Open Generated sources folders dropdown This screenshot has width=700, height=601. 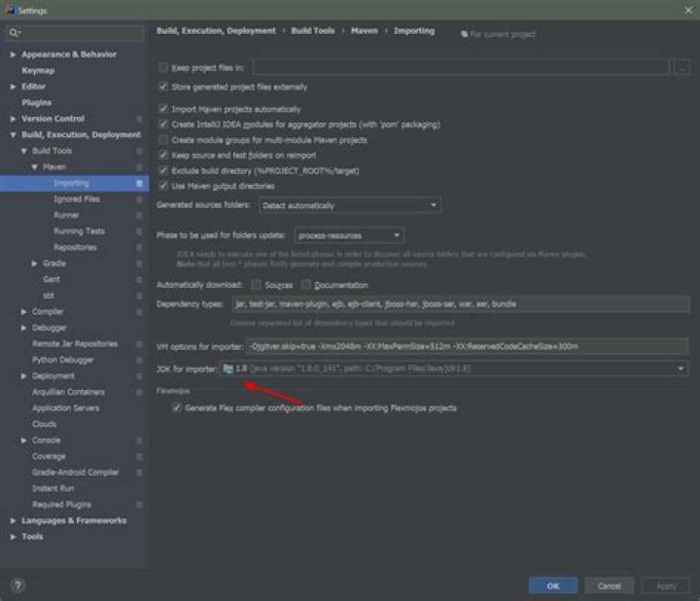tap(350, 205)
